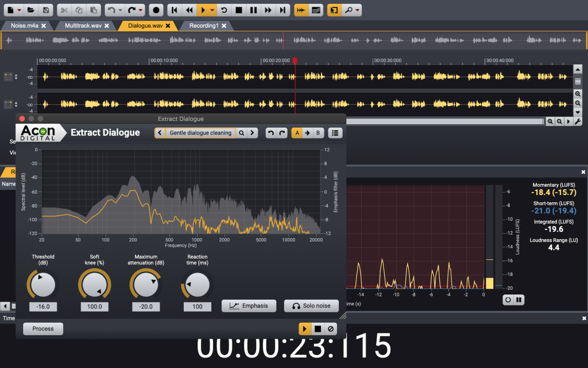Switch to the Multitrack.wav tab

(83, 26)
